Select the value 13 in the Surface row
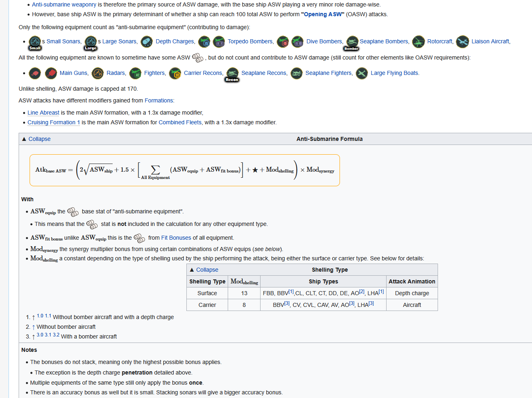Screen dimensions: 532x398 244,293
